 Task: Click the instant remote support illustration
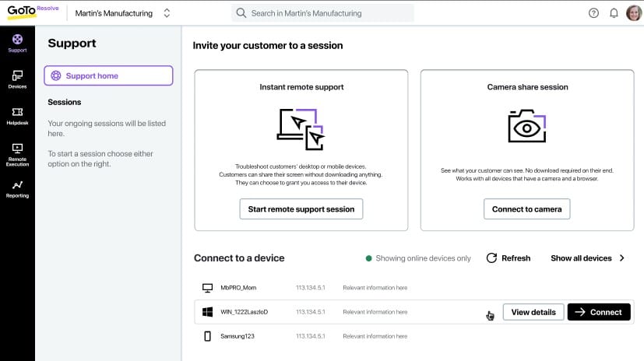point(301,129)
